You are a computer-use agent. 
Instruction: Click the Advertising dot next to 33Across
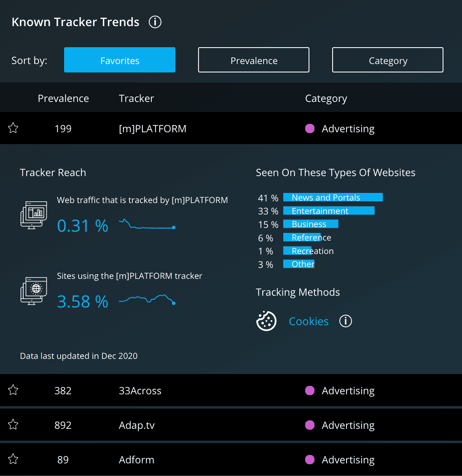(x=310, y=390)
